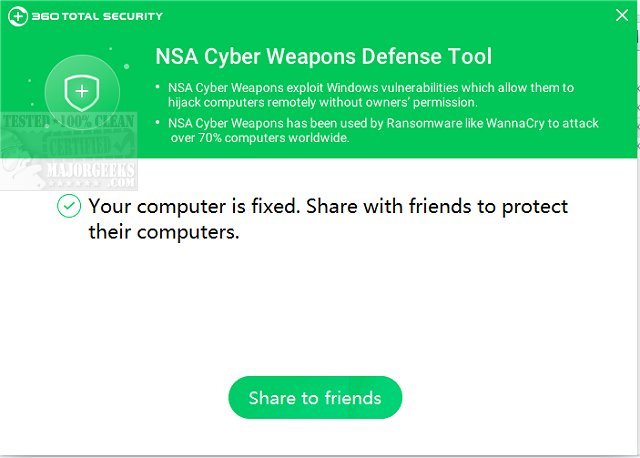Click the 'their computers.' second status line
Image resolution: width=640 pixels, height=458 pixels.
click(x=165, y=232)
